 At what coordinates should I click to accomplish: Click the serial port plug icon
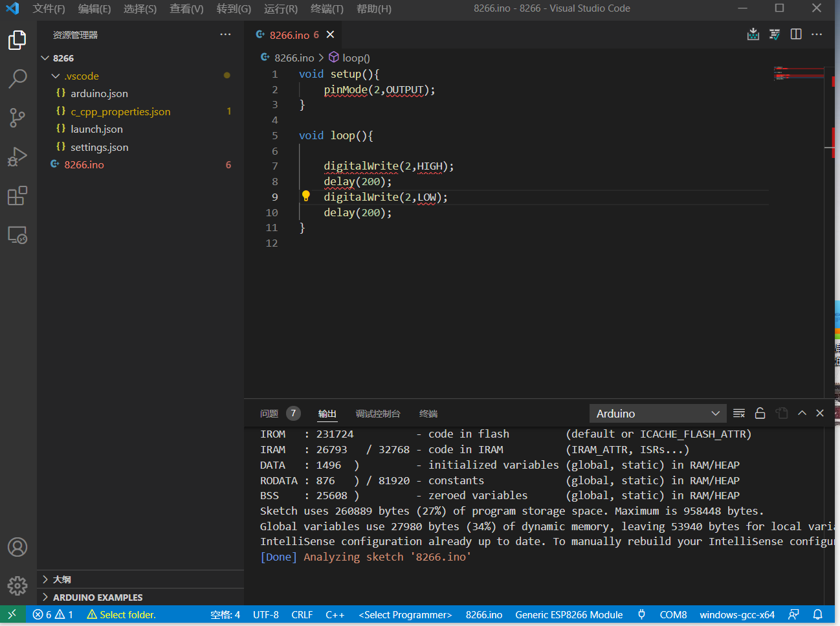click(641, 614)
